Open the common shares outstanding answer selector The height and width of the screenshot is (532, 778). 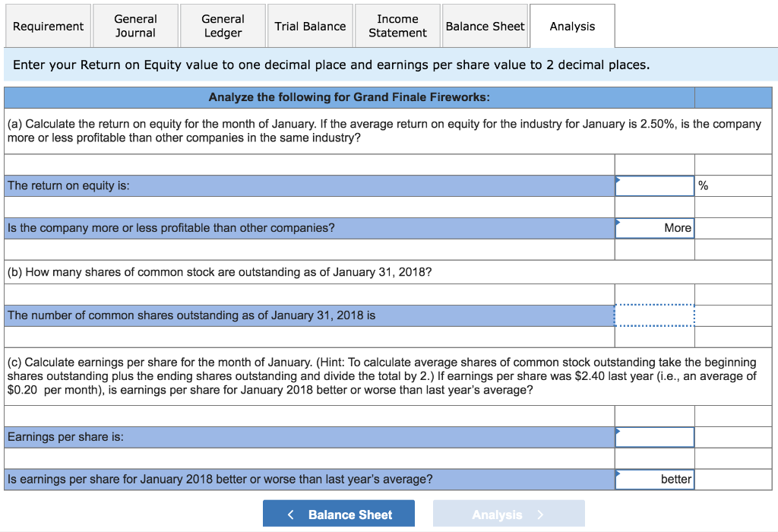[x=654, y=315]
